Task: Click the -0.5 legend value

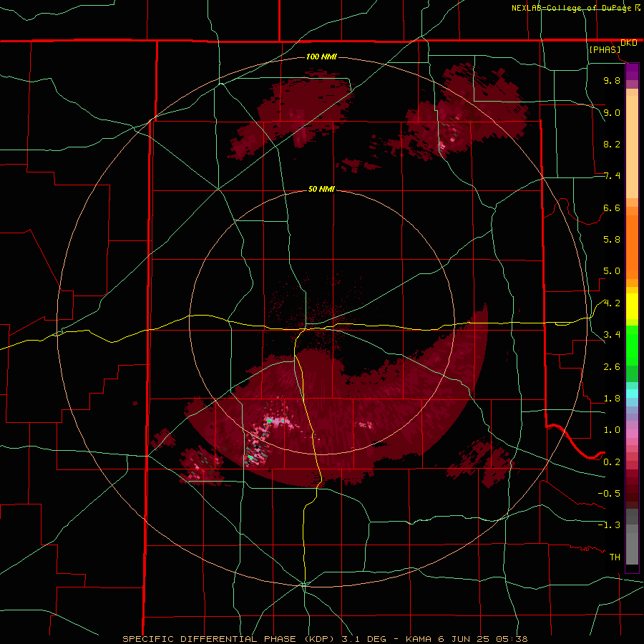Action: point(609,494)
